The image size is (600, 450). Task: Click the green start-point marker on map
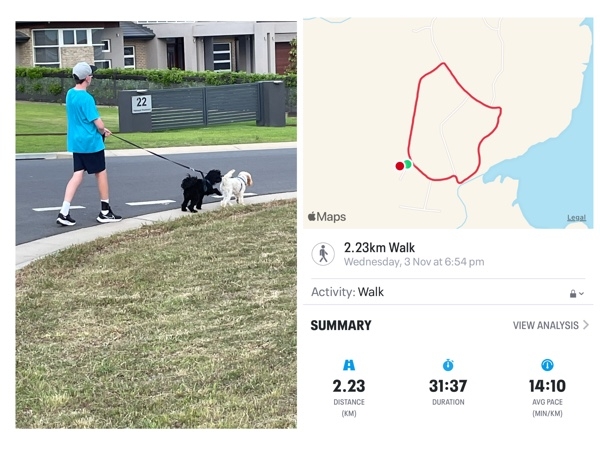click(x=408, y=164)
